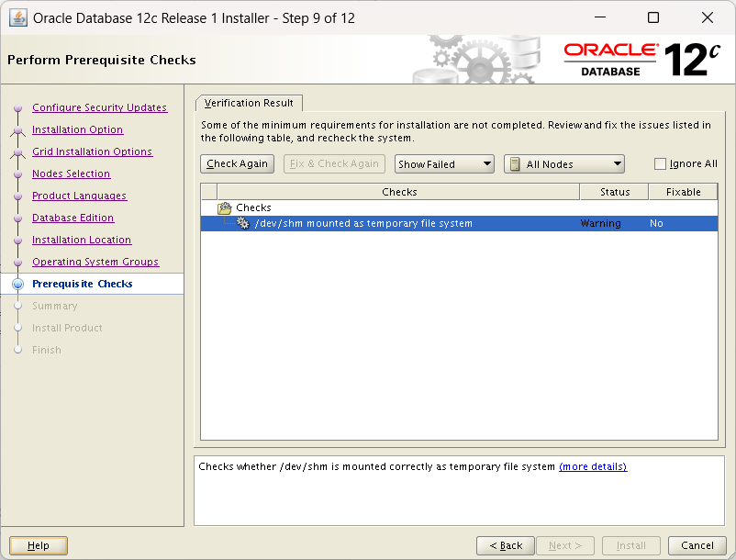Viewport: 736px width, 560px height.
Task: Select the /dev/shm mounted as temporary file system row
Action: tap(459, 223)
